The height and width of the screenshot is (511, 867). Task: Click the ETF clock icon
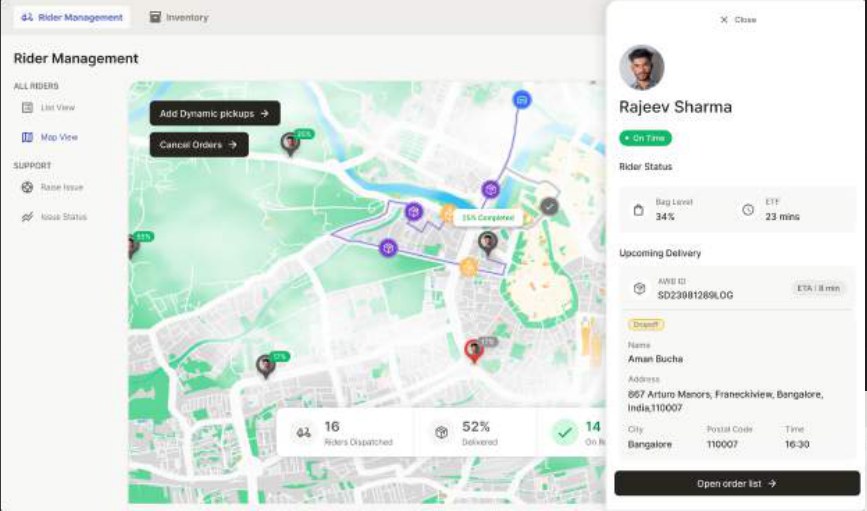748,210
